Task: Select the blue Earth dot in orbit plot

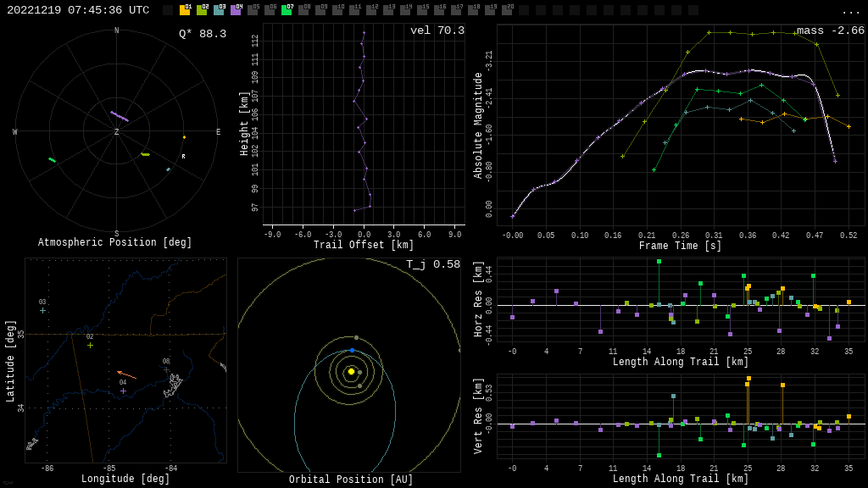Action: 352,350
